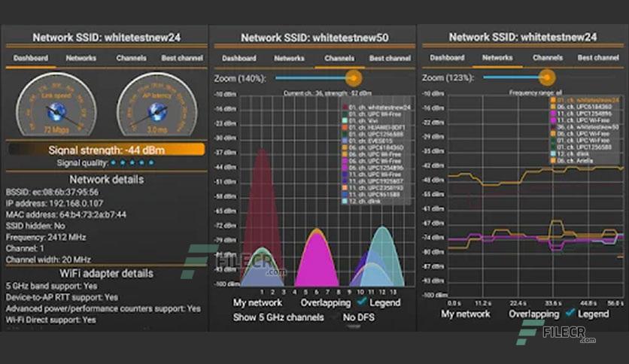
Task: Click the Current ch. 36 strength label
Action: pyautogui.click(x=327, y=93)
